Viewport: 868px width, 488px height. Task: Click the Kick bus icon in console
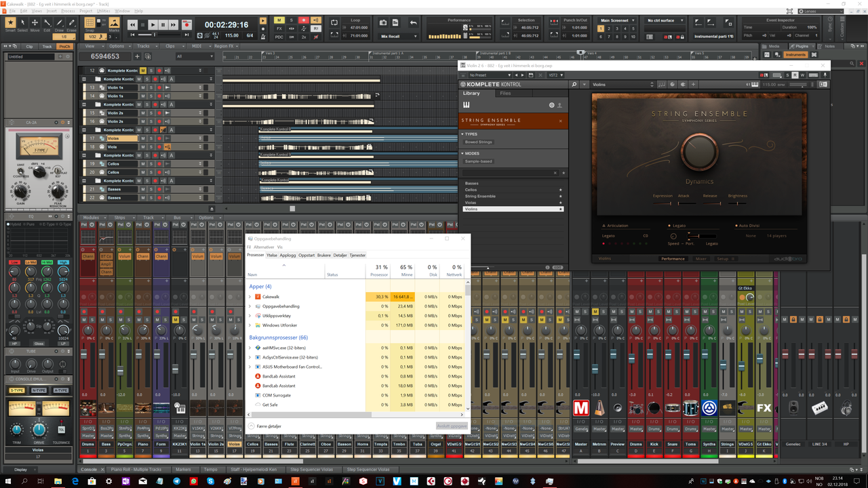pos(654,408)
